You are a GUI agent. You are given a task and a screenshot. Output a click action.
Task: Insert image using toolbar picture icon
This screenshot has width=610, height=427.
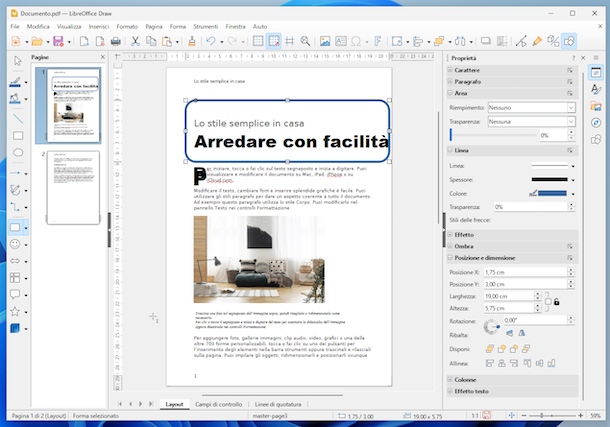coord(324,41)
